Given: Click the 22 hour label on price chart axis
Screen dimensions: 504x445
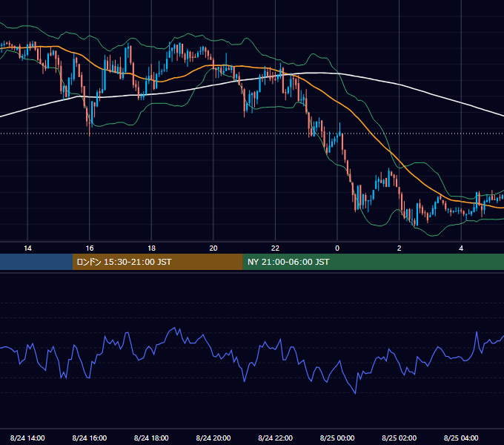Looking at the screenshot, I should point(275,248).
